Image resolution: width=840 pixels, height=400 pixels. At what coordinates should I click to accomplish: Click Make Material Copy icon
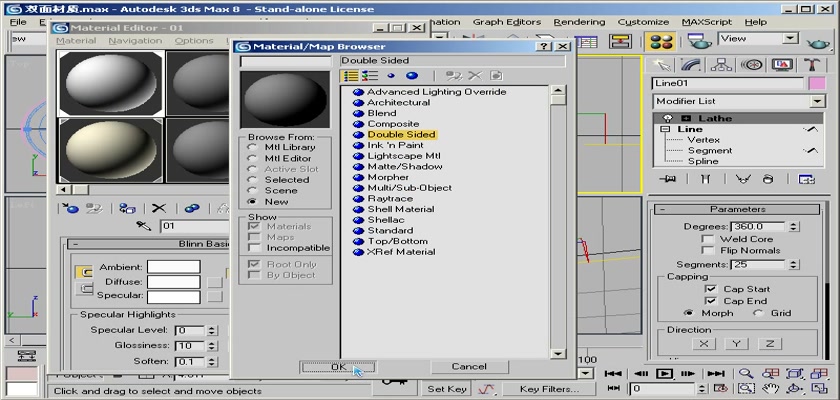point(192,208)
